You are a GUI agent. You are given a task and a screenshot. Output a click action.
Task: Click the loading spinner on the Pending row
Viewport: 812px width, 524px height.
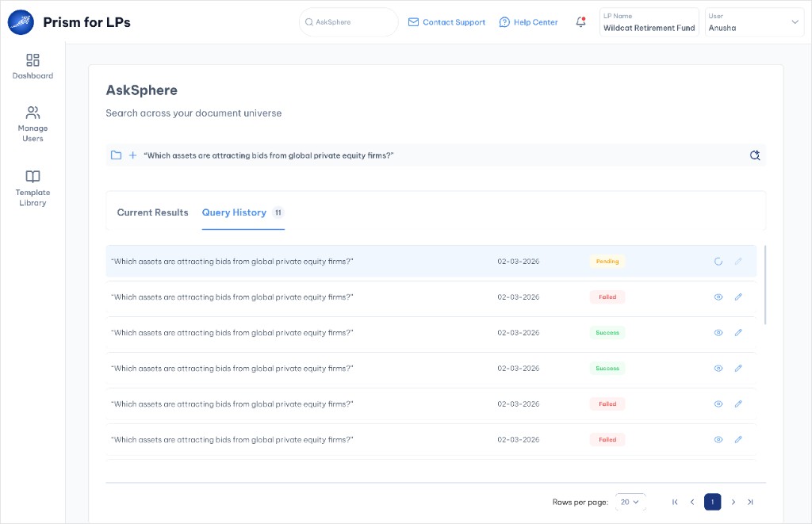718,262
